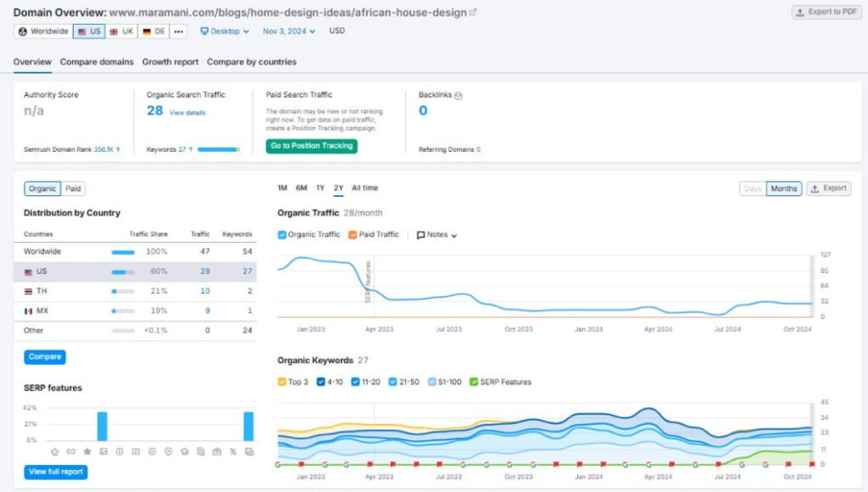Click the X (Twitter) SERP feature icon
Viewport: 868px width, 492px height.
click(x=232, y=451)
